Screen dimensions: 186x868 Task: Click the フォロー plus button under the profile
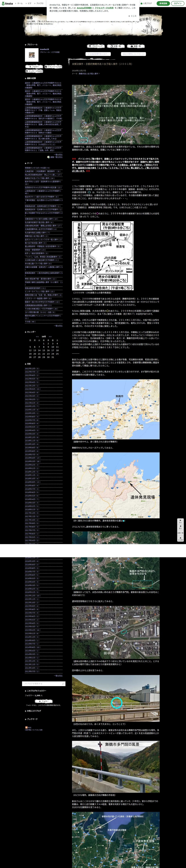click(34, 67)
